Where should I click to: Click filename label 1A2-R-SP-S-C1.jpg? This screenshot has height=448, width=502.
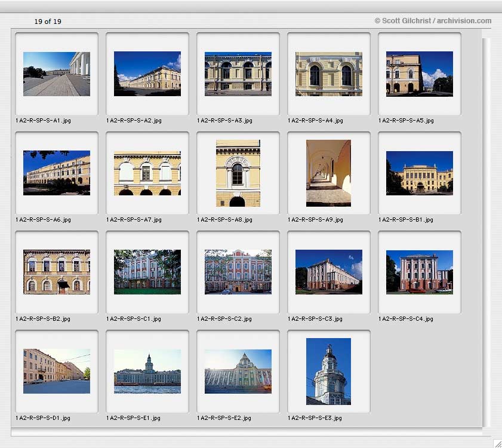[134, 319]
